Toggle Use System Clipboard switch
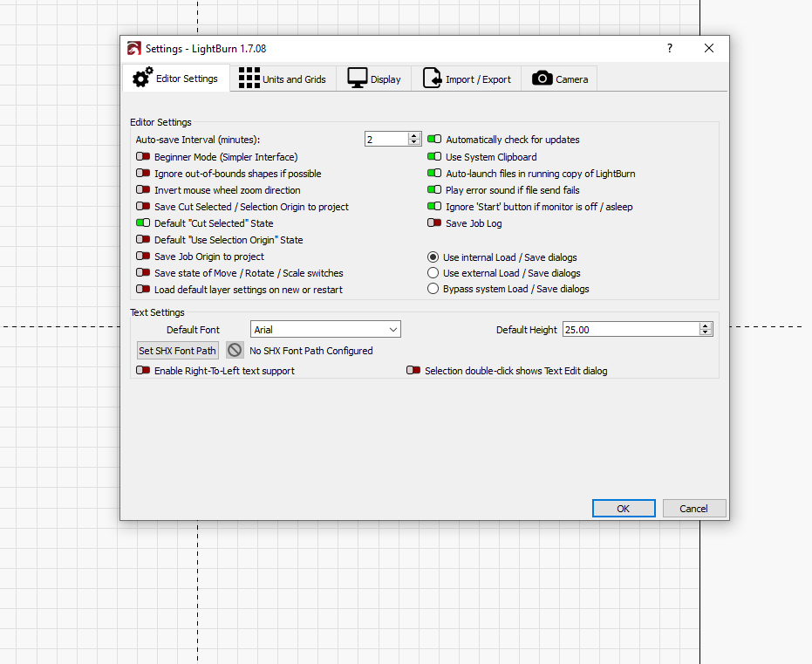The image size is (812, 664). click(x=434, y=156)
